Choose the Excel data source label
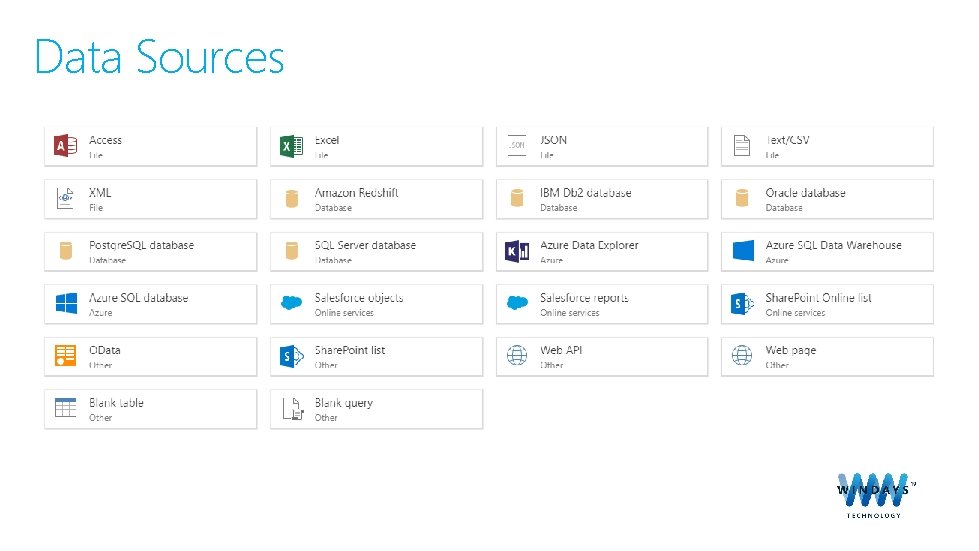The height and width of the screenshot is (551, 979). click(x=327, y=140)
